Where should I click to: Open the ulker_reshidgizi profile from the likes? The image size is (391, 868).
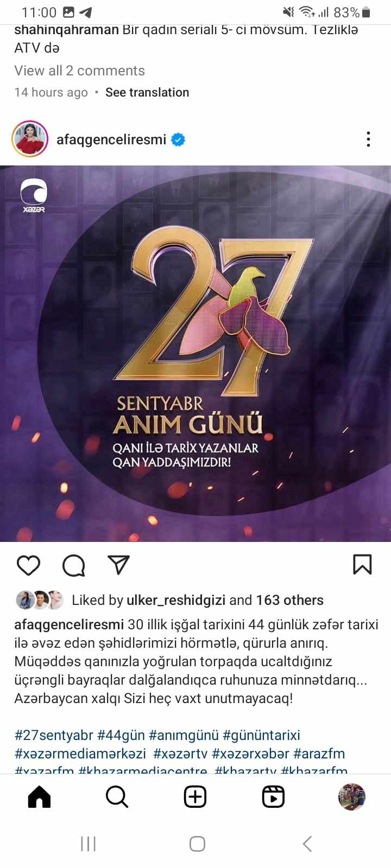click(x=176, y=600)
